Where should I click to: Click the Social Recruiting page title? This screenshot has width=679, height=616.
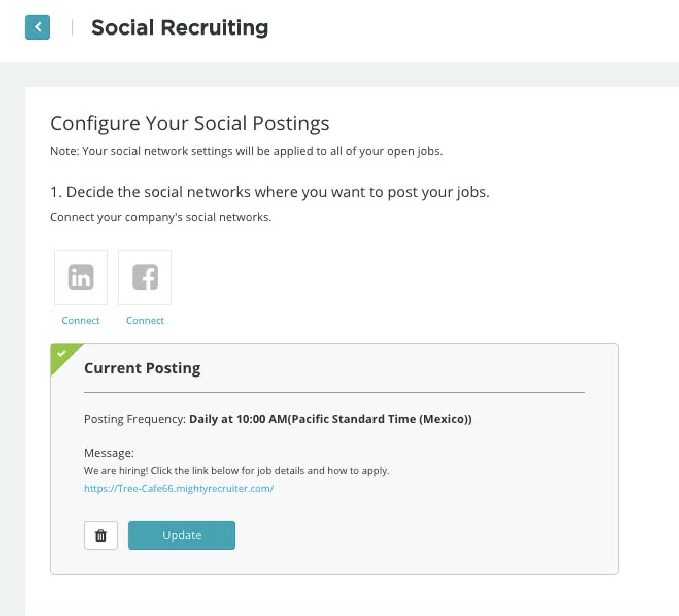click(x=180, y=28)
